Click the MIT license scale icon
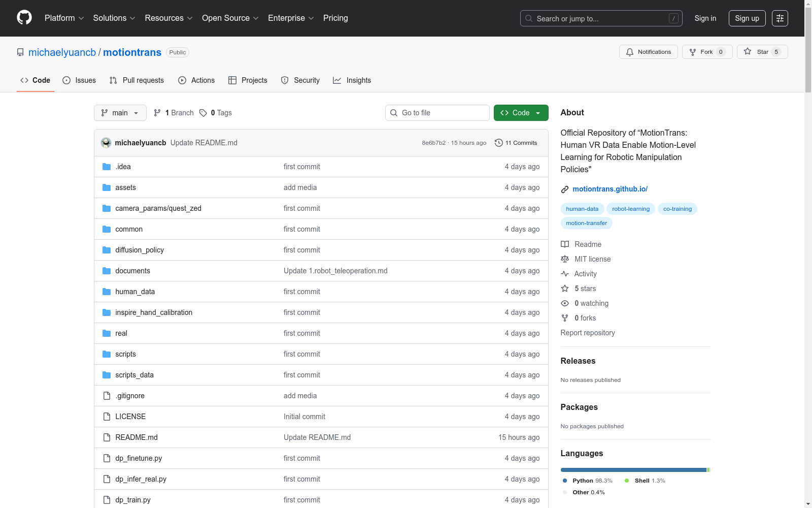This screenshot has height=508, width=812. click(565, 259)
